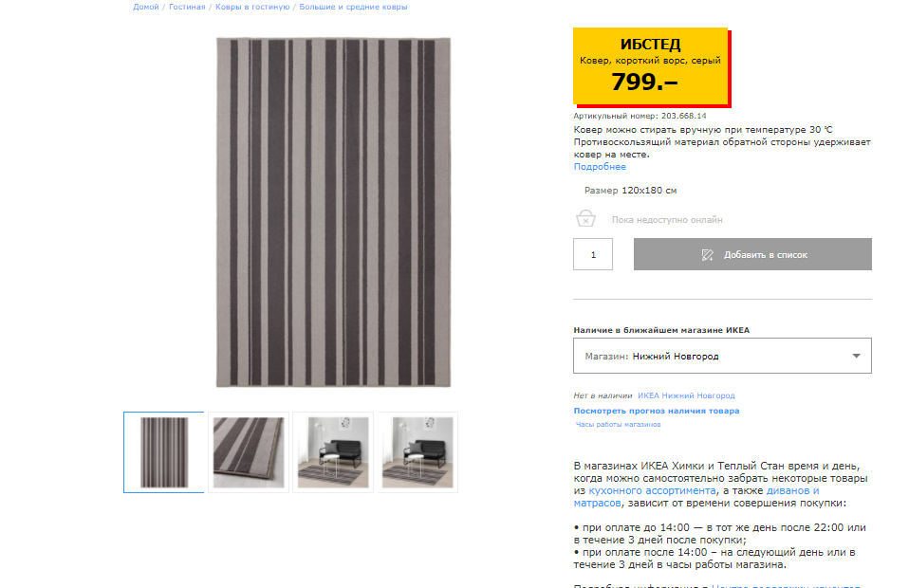Open ИКЕА Нижний Новгород store link
909x588 pixels.
point(686,395)
